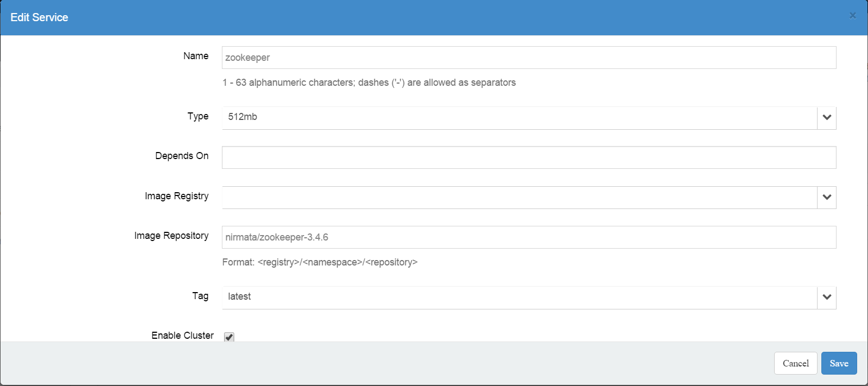
Task: Close the Edit Service dialog
Action: [x=852, y=16]
